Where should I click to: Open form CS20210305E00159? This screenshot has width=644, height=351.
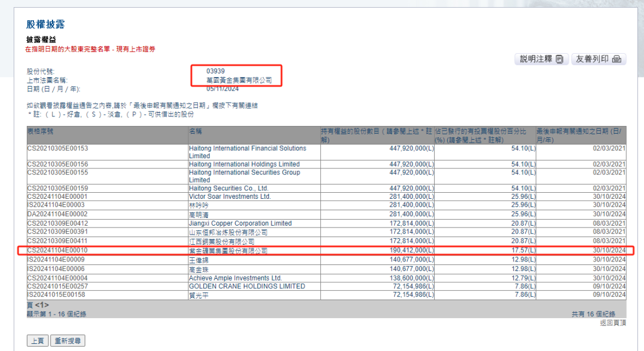tap(57, 188)
